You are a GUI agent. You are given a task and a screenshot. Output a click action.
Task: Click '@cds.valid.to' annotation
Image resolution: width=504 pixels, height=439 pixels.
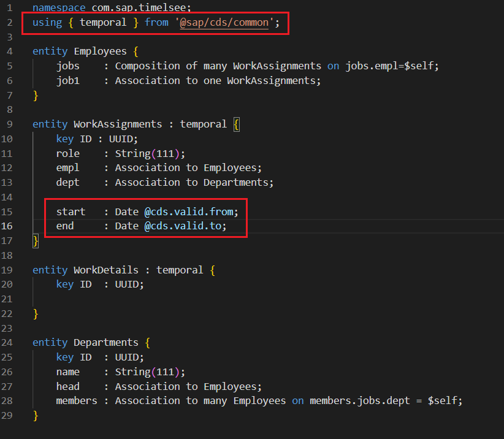[183, 226]
